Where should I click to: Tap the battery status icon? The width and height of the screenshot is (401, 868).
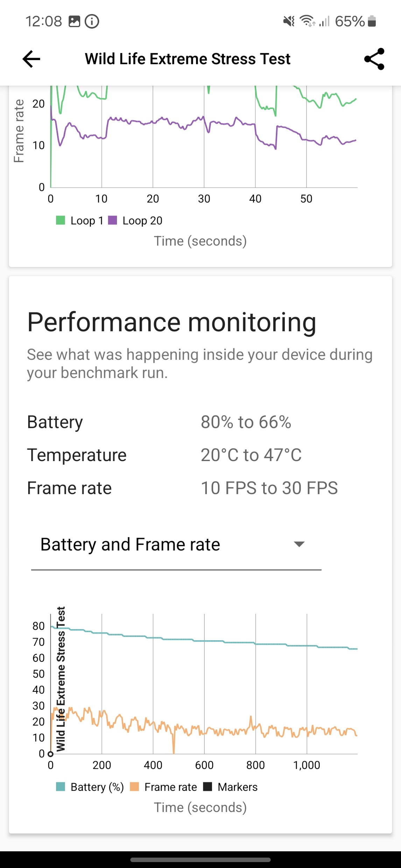(x=372, y=21)
